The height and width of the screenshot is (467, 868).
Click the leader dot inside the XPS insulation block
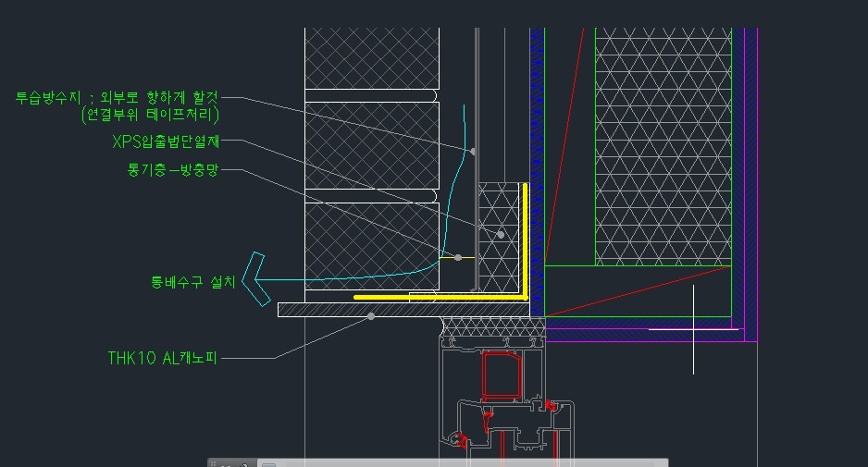501,235
